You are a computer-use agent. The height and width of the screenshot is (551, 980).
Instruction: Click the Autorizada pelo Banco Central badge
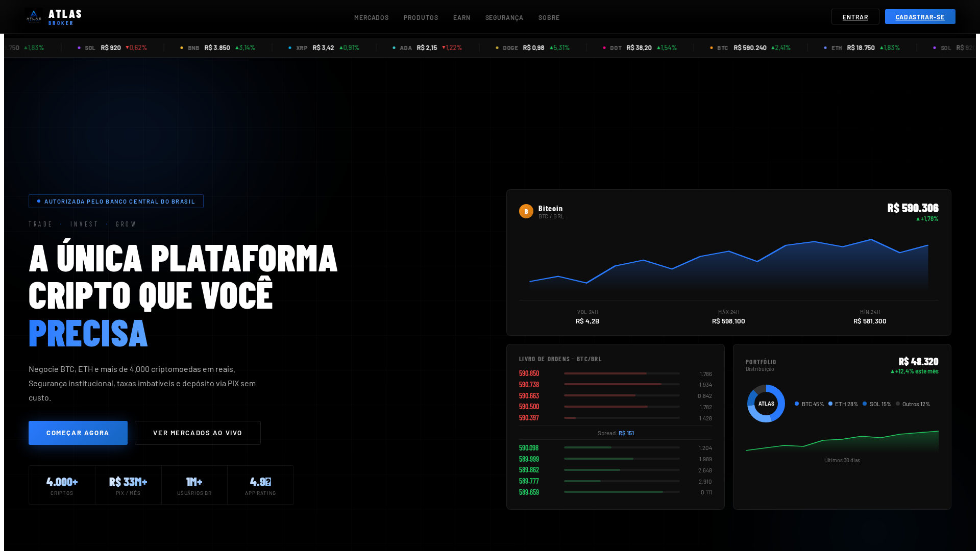pyautogui.click(x=116, y=201)
